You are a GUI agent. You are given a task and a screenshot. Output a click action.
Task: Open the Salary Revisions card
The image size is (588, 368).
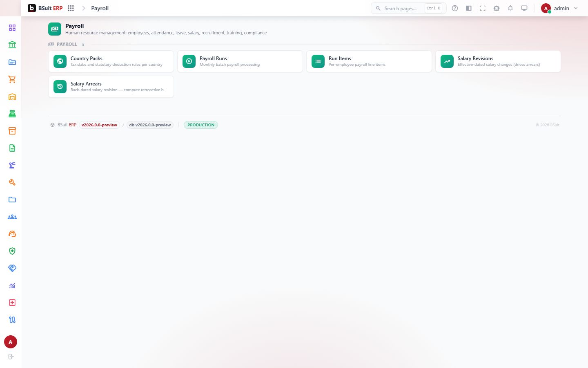498,61
